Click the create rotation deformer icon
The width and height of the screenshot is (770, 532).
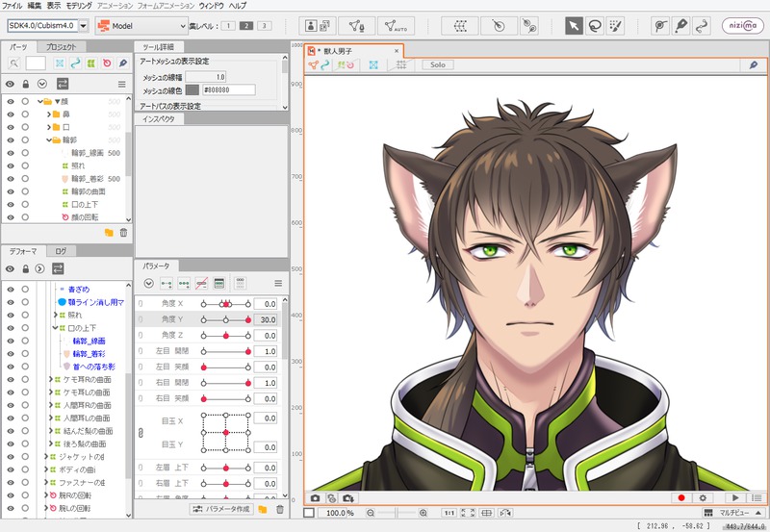pyautogui.click(x=499, y=26)
